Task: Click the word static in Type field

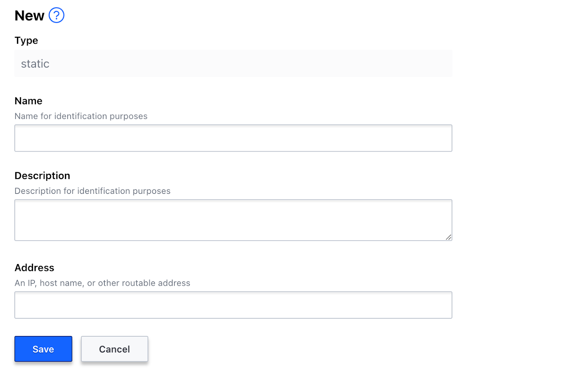Action: point(35,64)
